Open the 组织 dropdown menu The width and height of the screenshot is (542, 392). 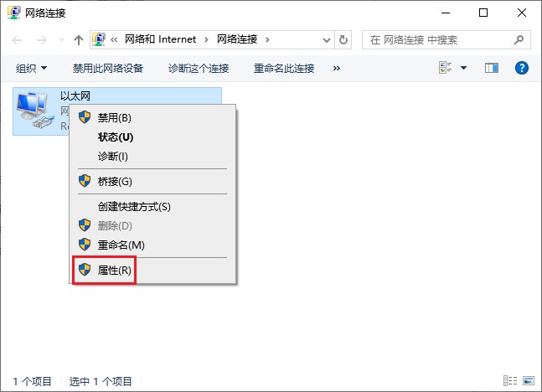[x=31, y=68]
